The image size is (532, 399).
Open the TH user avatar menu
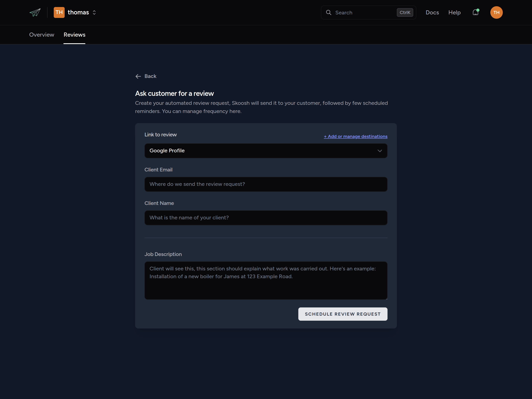(496, 12)
